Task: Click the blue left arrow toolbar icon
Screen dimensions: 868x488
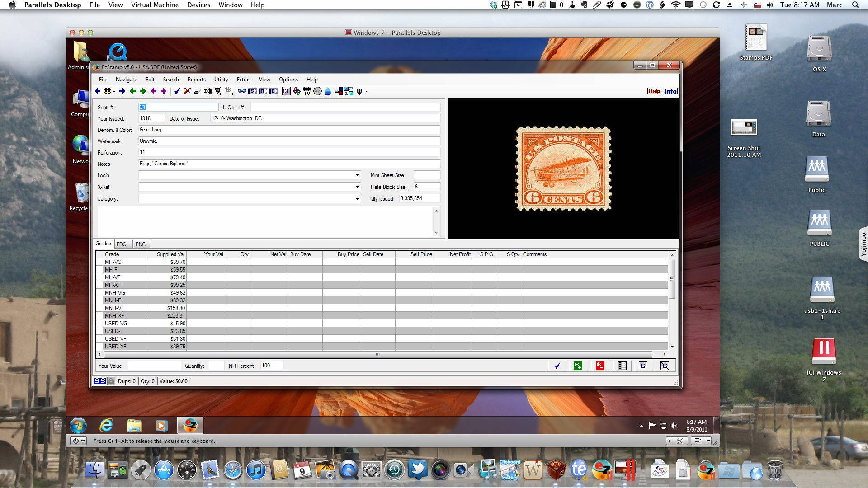Action: click(97, 91)
